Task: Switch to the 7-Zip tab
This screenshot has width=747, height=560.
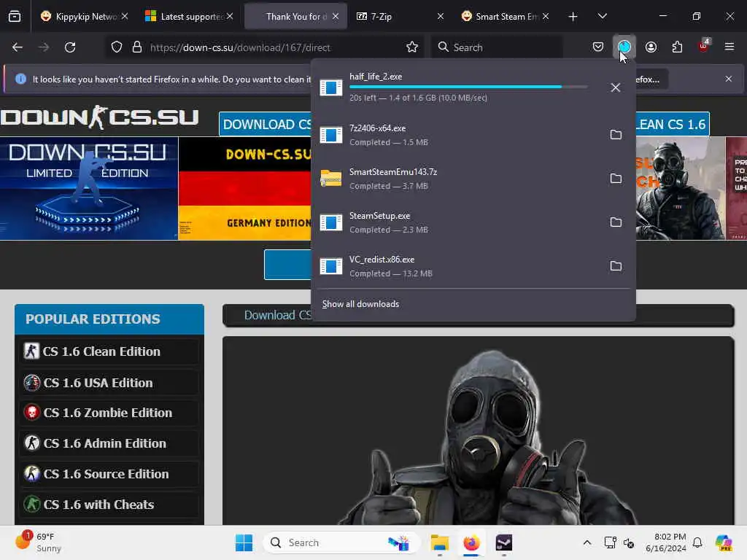Action: pos(398,17)
